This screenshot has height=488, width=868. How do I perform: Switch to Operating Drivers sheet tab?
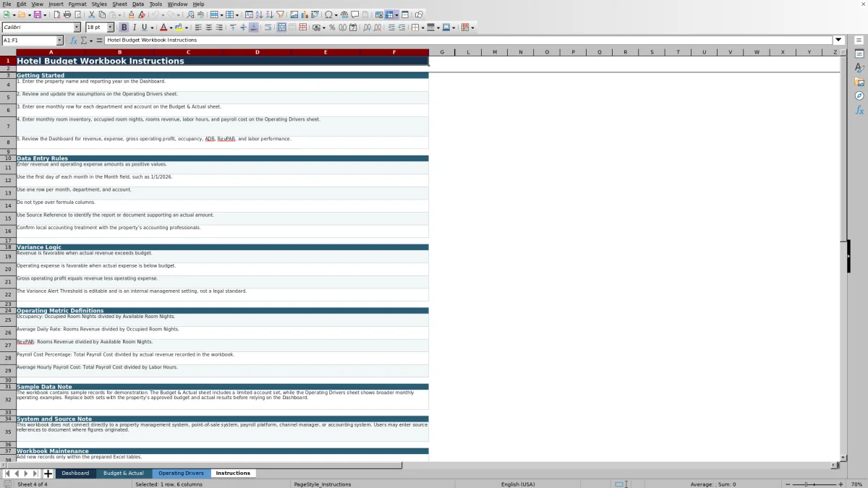point(181,474)
